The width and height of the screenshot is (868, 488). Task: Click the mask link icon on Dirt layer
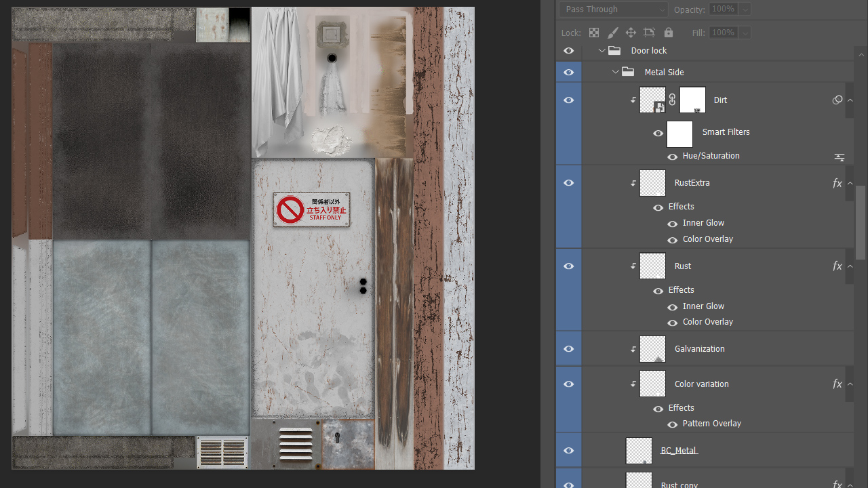click(x=672, y=100)
